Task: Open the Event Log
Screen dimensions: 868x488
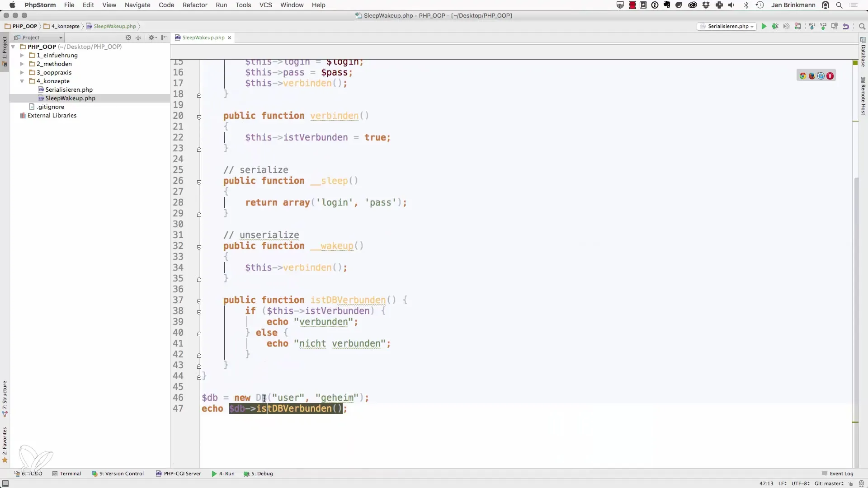Action: (837, 474)
